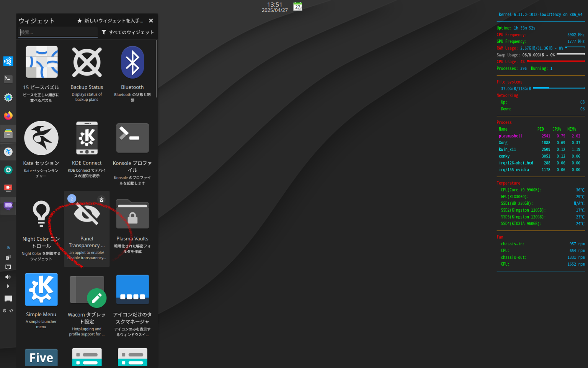Click the 'Xorg' process row in conky
The width and height of the screenshot is (588, 368).
pyautogui.click(x=540, y=143)
